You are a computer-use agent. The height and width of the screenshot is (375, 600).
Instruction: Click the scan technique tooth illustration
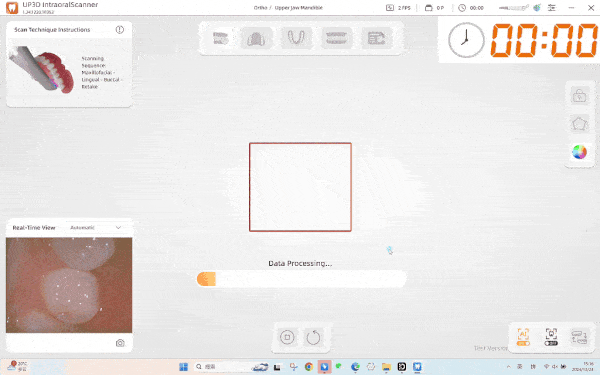click(41, 70)
